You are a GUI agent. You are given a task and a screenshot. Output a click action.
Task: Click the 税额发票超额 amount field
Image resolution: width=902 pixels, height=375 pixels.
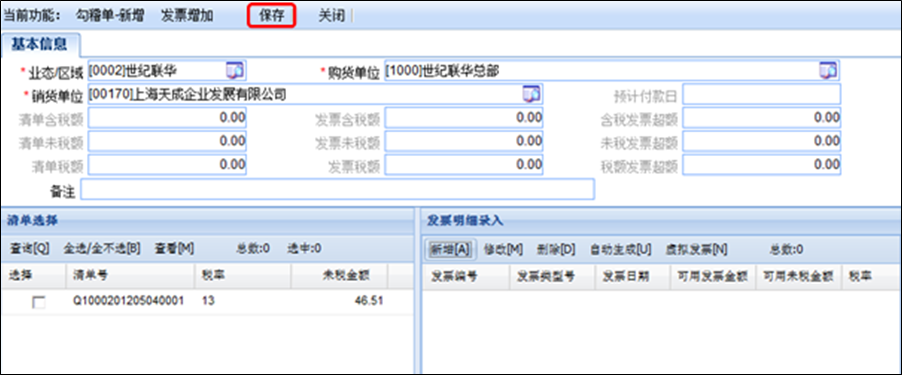[x=762, y=165]
